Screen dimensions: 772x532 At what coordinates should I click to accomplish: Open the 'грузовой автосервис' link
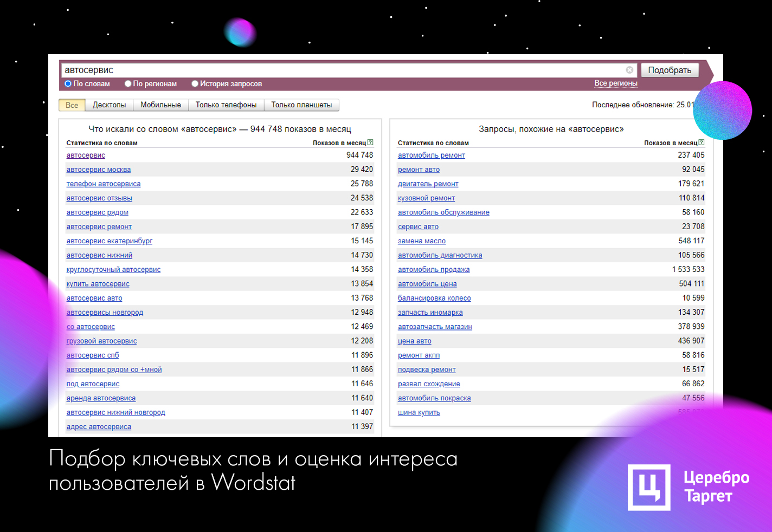coord(101,341)
